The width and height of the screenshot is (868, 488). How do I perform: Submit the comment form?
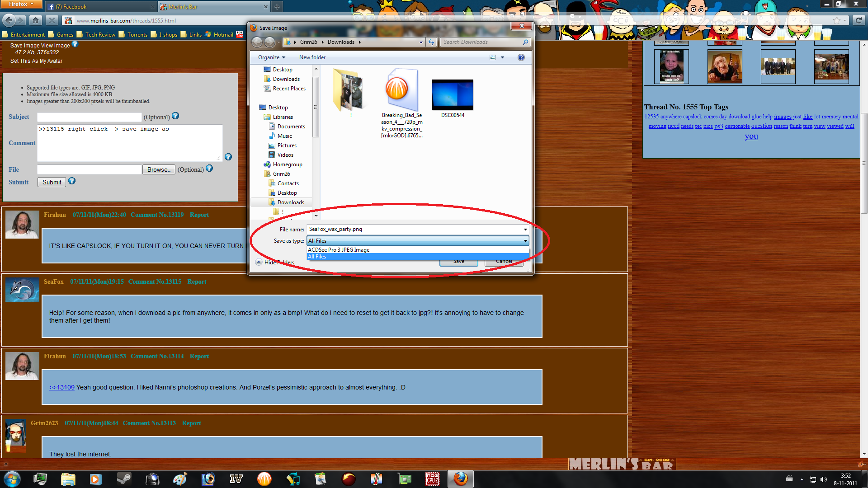pos(52,182)
